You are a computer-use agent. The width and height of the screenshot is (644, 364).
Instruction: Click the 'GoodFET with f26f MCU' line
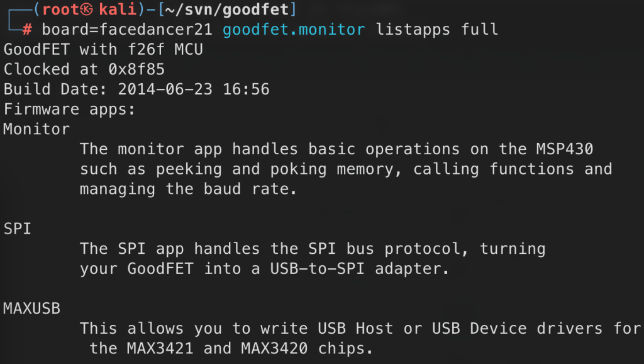(x=103, y=49)
